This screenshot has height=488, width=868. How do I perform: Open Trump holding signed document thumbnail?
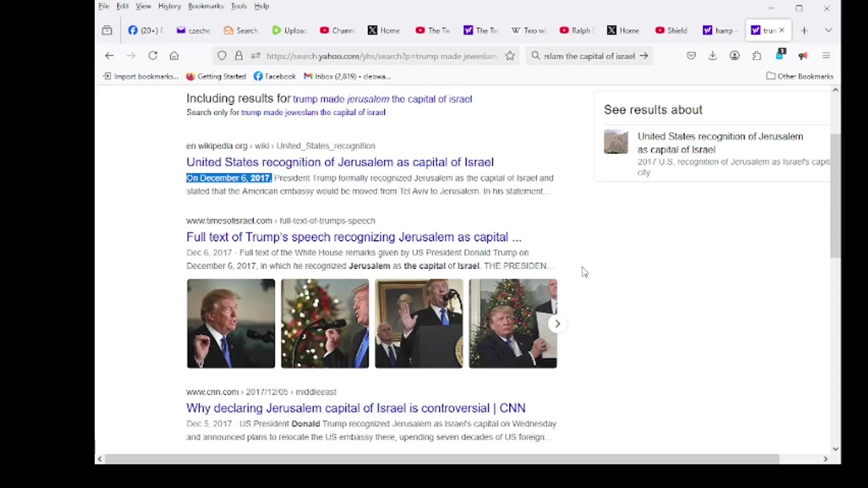point(513,323)
